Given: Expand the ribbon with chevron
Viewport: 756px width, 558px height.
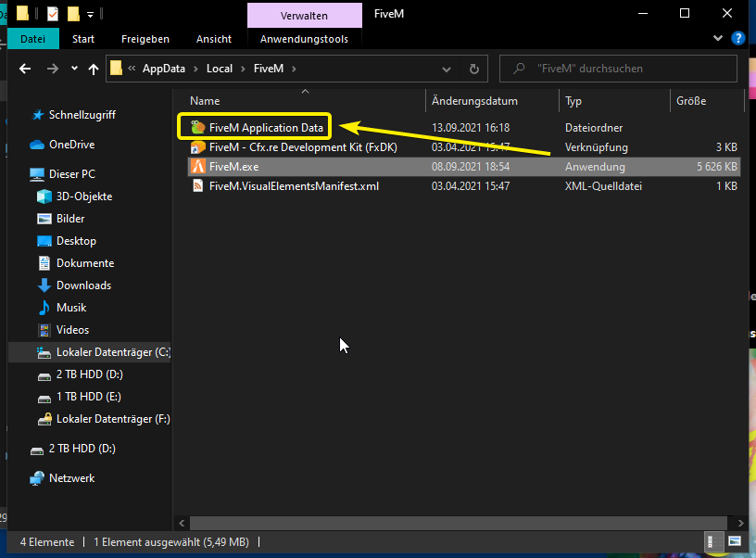Looking at the screenshot, I should (719, 39).
